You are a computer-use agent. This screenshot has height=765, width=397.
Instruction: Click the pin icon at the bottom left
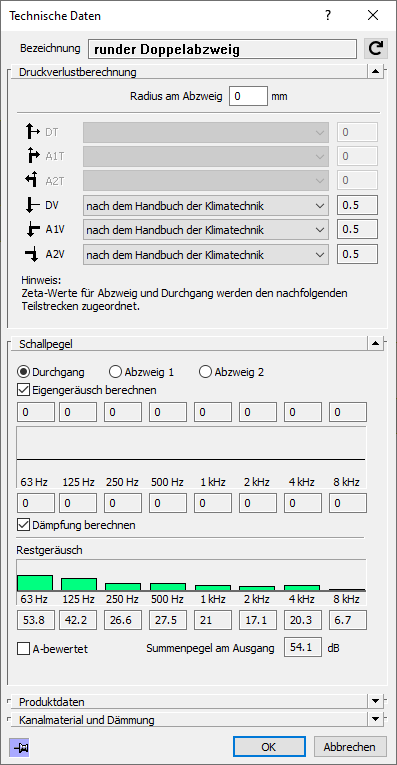pos(20,747)
